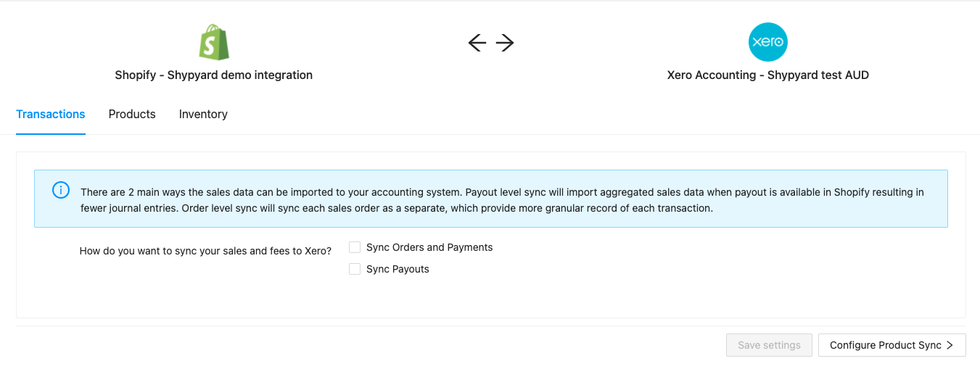
Task: Open the Products tab
Action: 132,115
